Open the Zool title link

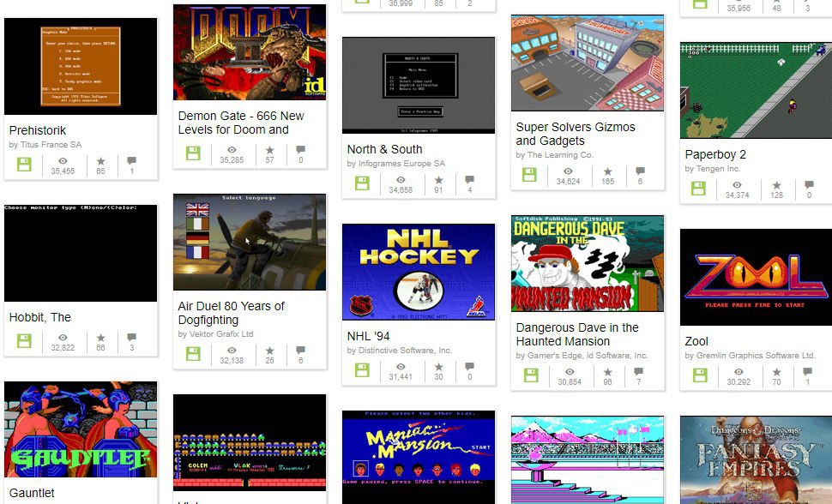pos(696,341)
